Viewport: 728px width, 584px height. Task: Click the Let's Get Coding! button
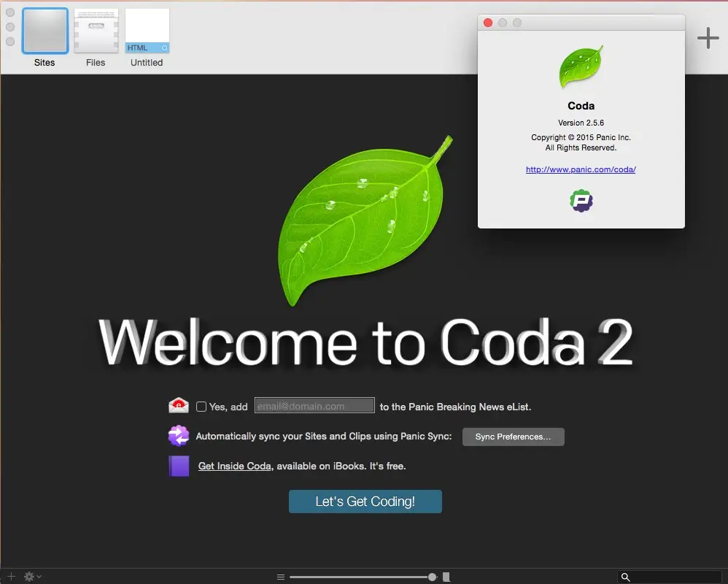(365, 502)
